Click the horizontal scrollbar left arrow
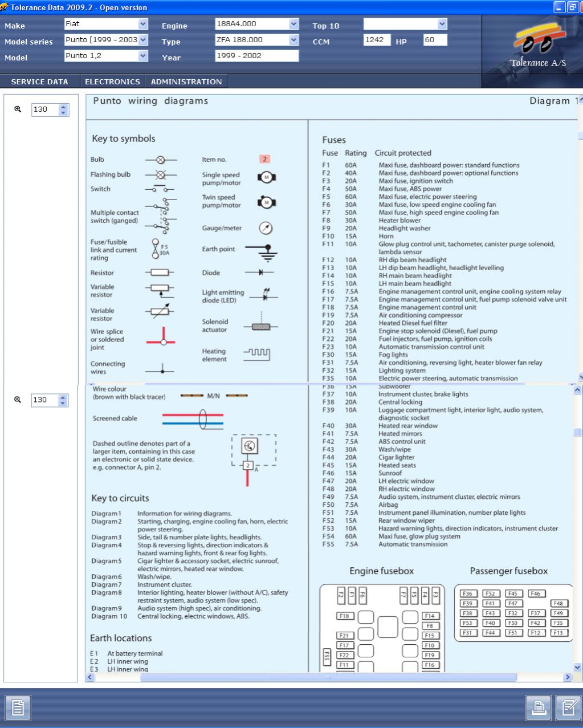583x728 pixels. pos(90,677)
